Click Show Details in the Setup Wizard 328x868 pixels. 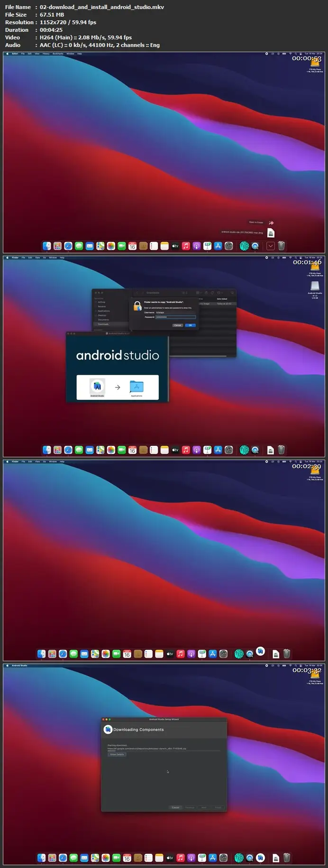click(117, 754)
